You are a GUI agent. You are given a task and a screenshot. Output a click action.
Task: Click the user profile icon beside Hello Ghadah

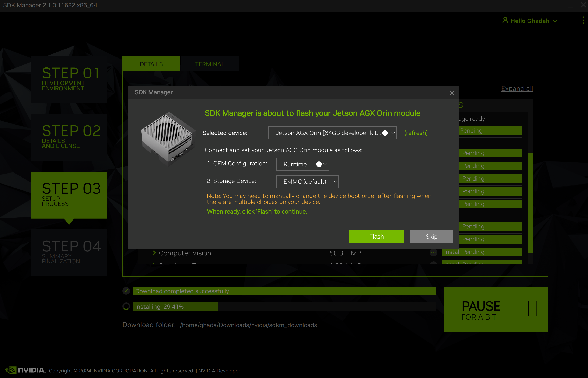pos(505,20)
